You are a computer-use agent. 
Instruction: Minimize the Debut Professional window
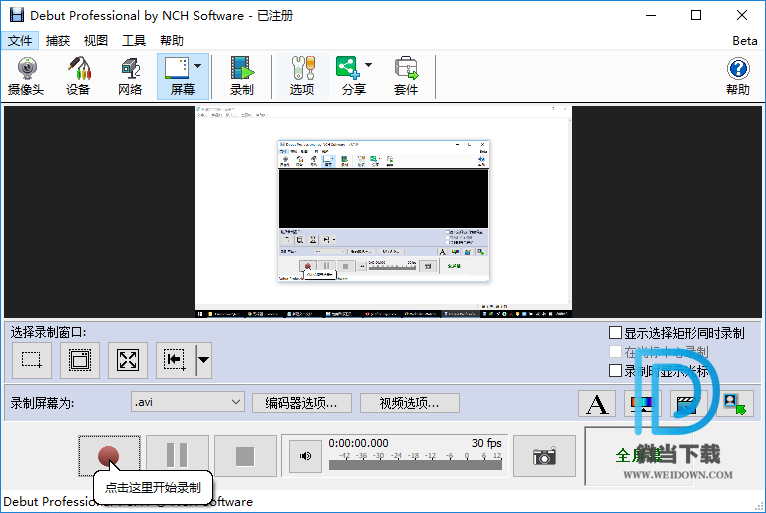click(651, 15)
